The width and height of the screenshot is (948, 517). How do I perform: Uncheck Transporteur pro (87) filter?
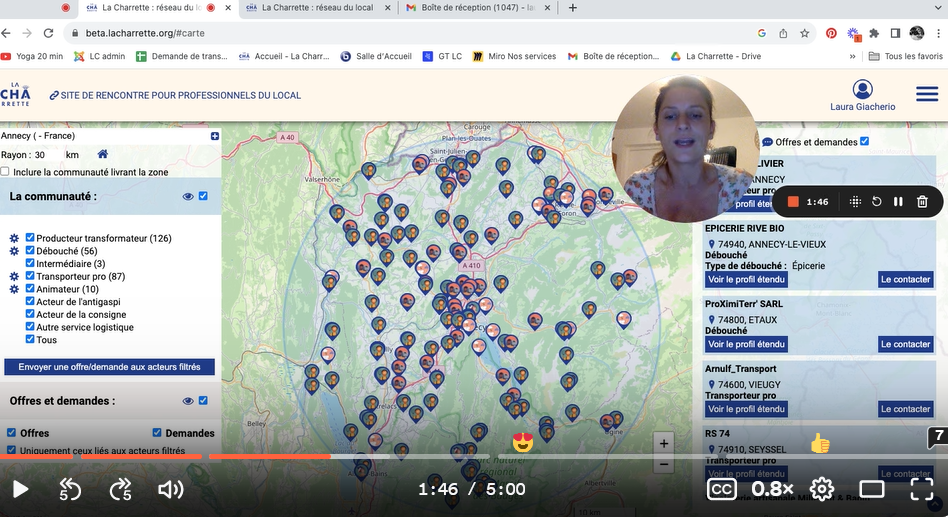pos(30,276)
